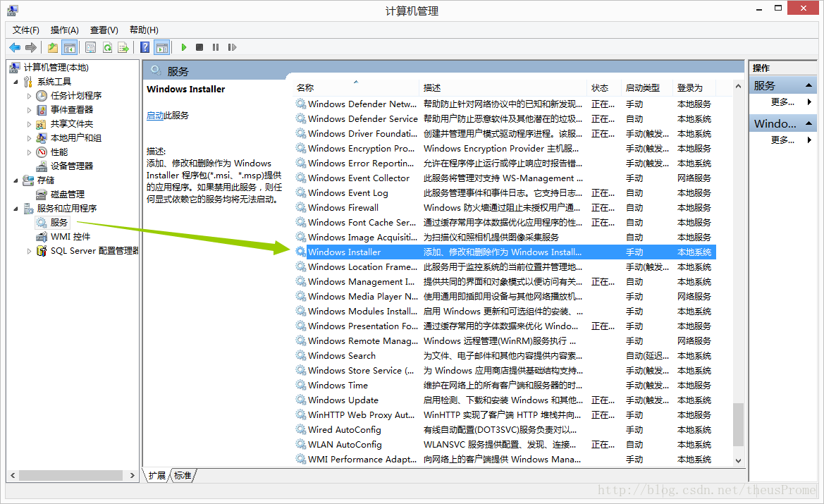Viewport: 824px width, 504px height.
Task: Collapse the Windo... section in actions pane
Action: 808,123
